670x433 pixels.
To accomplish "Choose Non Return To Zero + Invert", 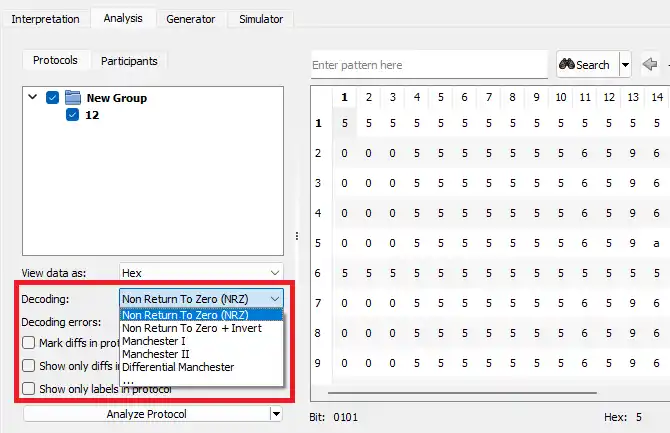I will point(192,328).
